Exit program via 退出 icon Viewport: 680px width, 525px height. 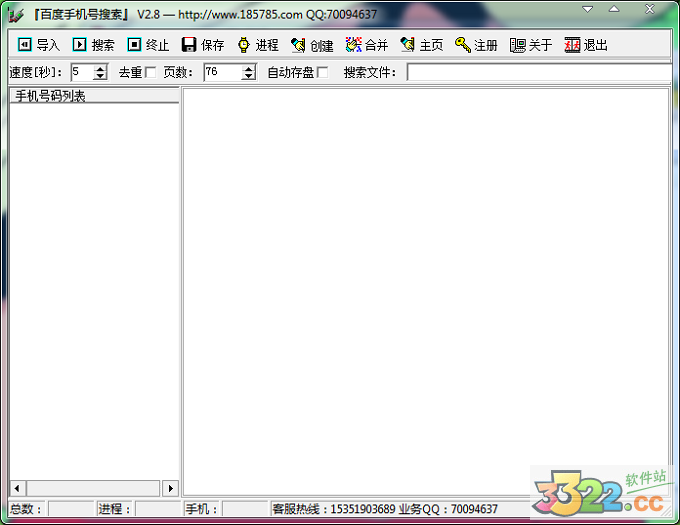pyautogui.click(x=572, y=45)
